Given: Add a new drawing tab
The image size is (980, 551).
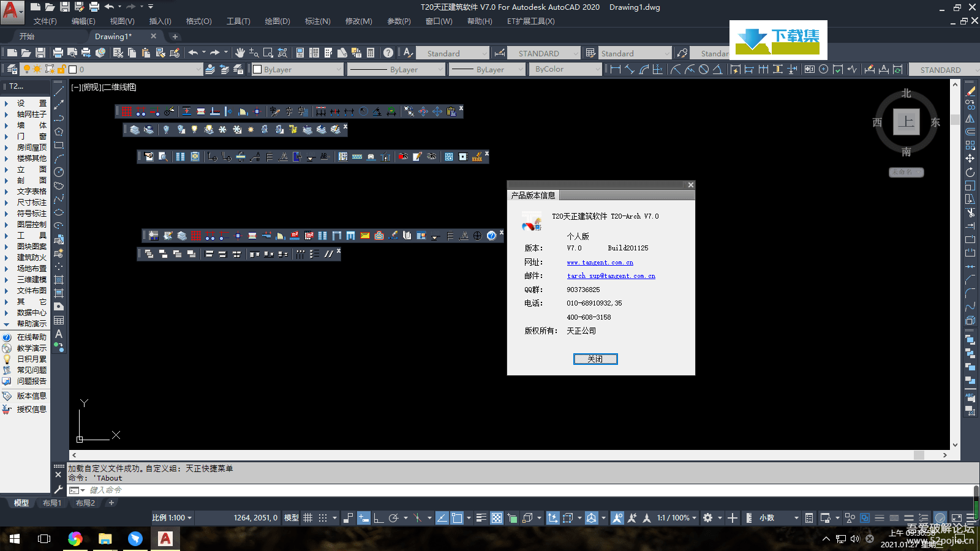Looking at the screenshot, I should point(175,37).
